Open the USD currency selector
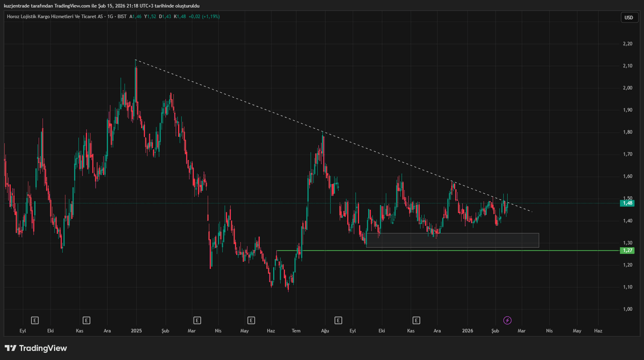 [628, 17]
